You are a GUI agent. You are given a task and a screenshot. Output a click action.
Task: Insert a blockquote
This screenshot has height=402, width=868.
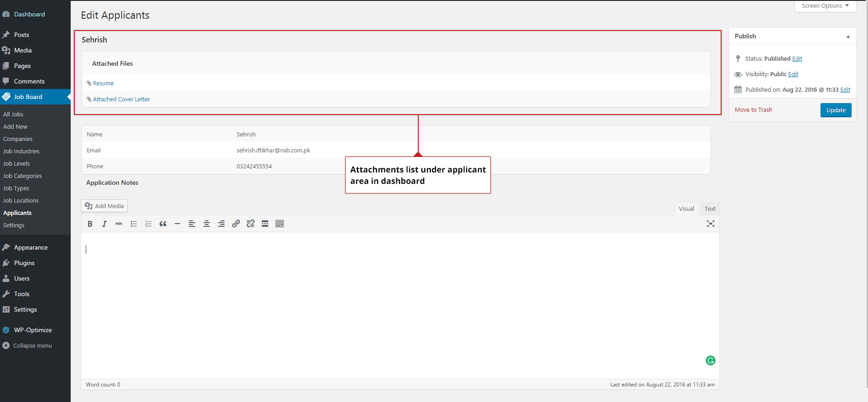click(163, 224)
